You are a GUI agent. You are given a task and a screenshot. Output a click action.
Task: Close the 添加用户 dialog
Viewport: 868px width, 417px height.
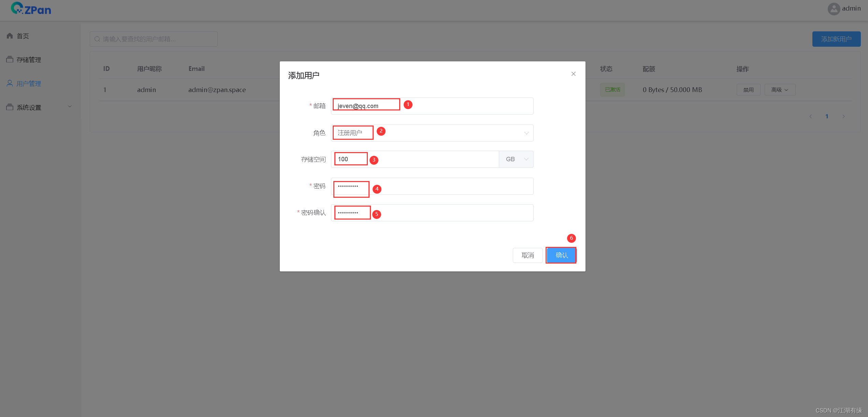574,74
